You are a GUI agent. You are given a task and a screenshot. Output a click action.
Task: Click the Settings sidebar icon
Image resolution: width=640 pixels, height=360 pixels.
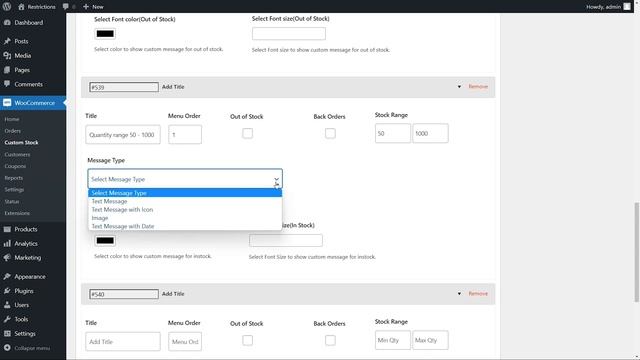pos(7,333)
